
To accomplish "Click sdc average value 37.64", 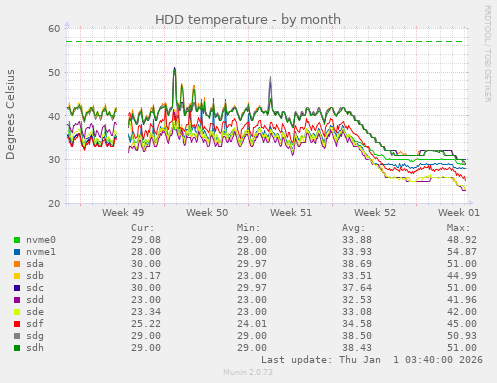I will [x=357, y=288].
